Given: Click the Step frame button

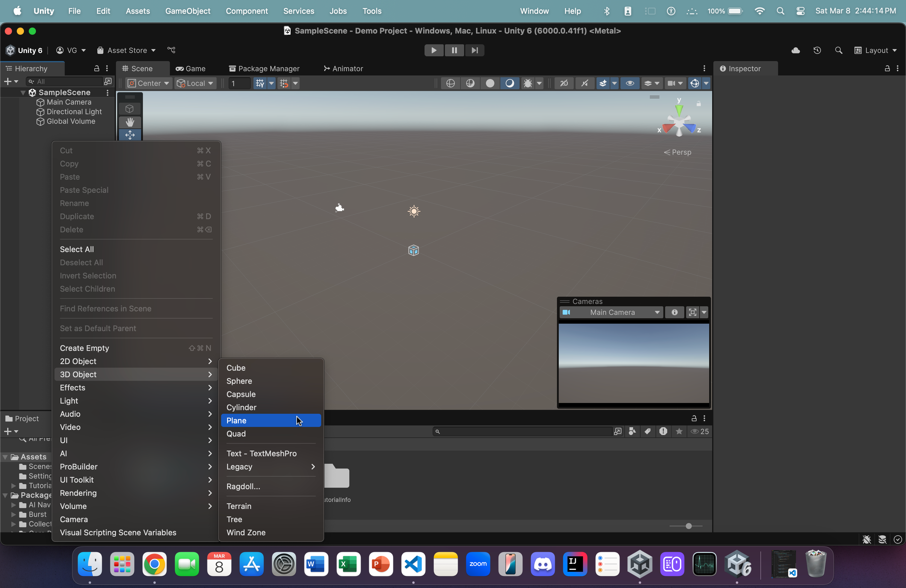Looking at the screenshot, I should click(474, 50).
